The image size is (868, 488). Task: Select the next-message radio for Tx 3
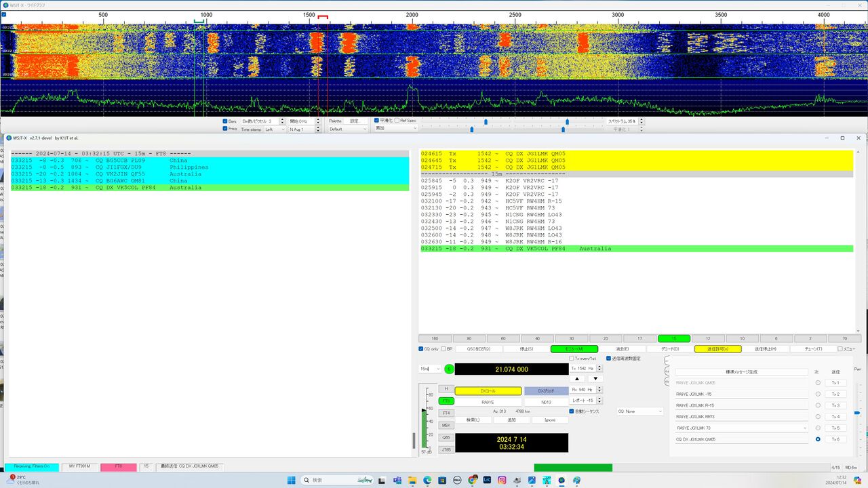click(x=818, y=405)
